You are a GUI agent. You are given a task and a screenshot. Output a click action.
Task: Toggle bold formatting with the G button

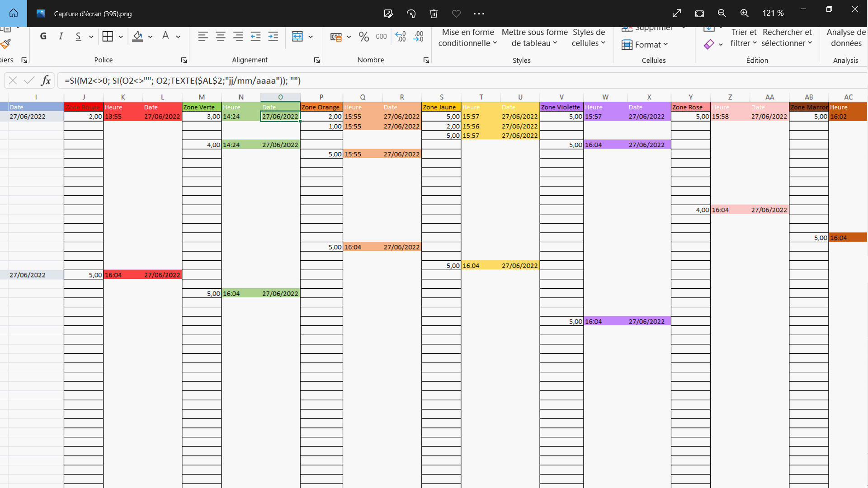(43, 37)
